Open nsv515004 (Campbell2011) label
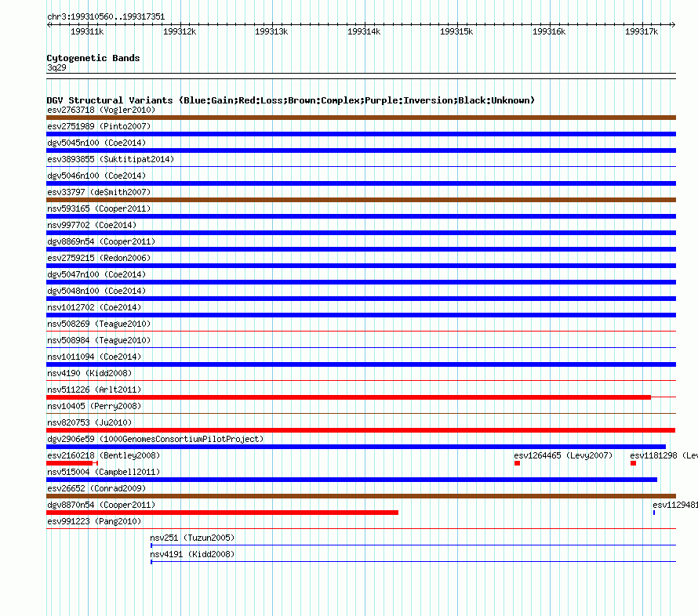 tap(104, 472)
